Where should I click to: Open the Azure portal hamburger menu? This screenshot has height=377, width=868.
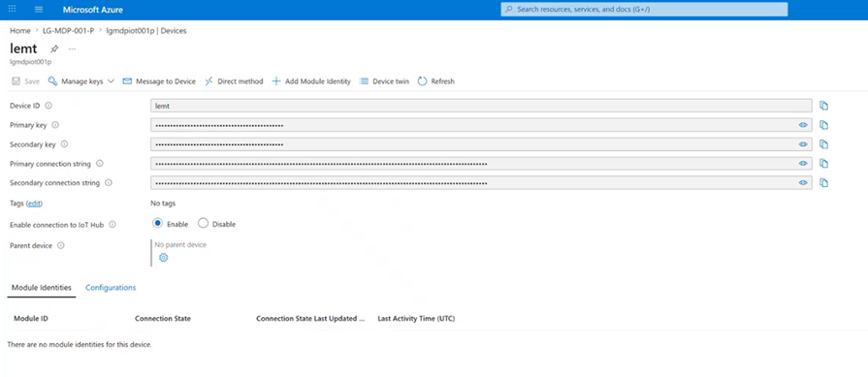click(x=39, y=10)
